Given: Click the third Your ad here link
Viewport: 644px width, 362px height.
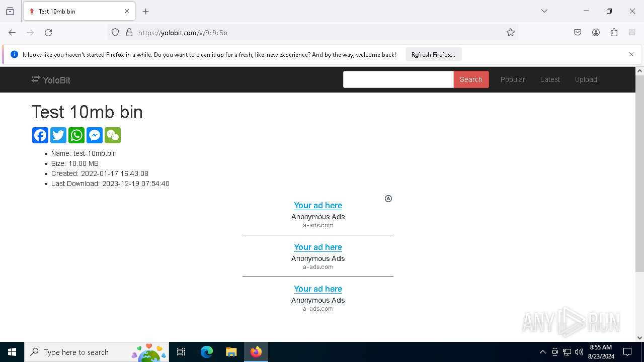Looking at the screenshot, I should [318, 289].
